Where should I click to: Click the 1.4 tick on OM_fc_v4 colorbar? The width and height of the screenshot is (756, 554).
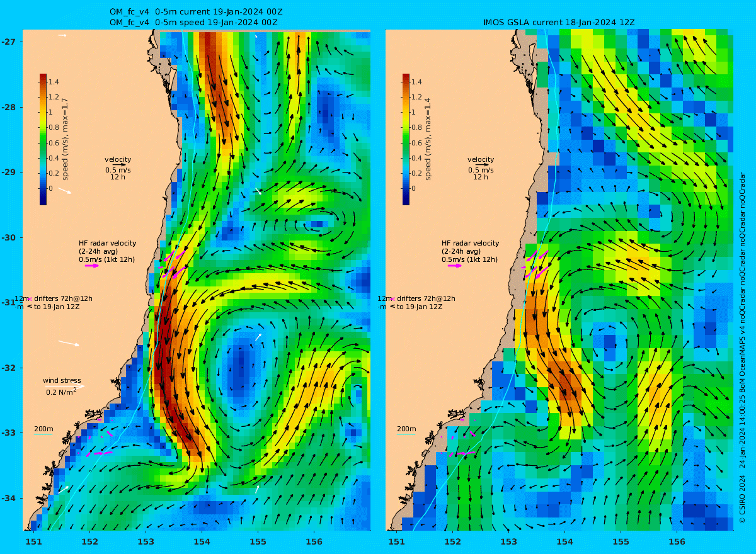pos(54,82)
